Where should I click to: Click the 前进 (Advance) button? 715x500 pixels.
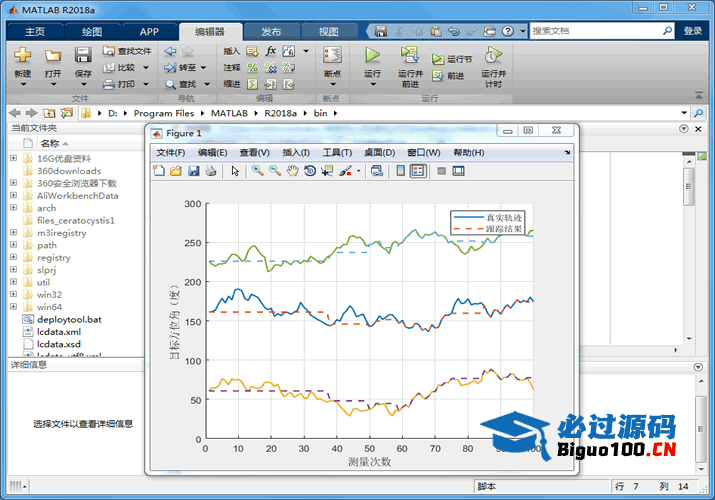click(449, 76)
